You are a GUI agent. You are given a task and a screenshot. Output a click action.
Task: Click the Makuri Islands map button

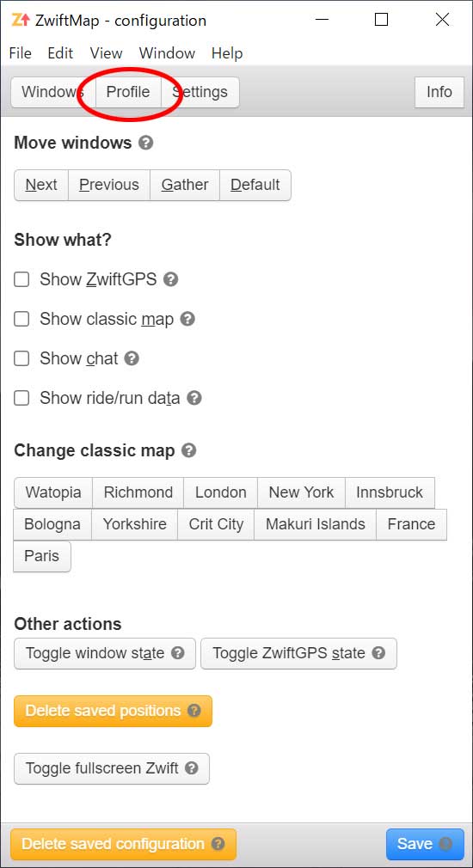pyautogui.click(x=315, y=524)
